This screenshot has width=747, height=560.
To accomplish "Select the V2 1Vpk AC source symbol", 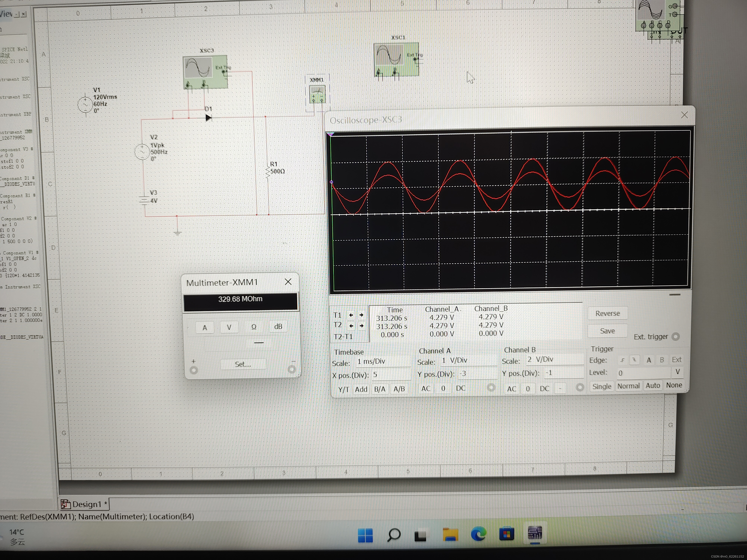I will pyautogui.click(x=142, y=152).
